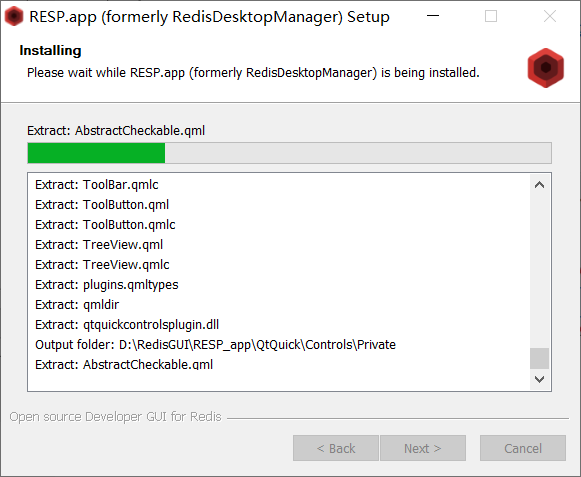
Task: Click the disabled Back button
Action: click(336, 448)
